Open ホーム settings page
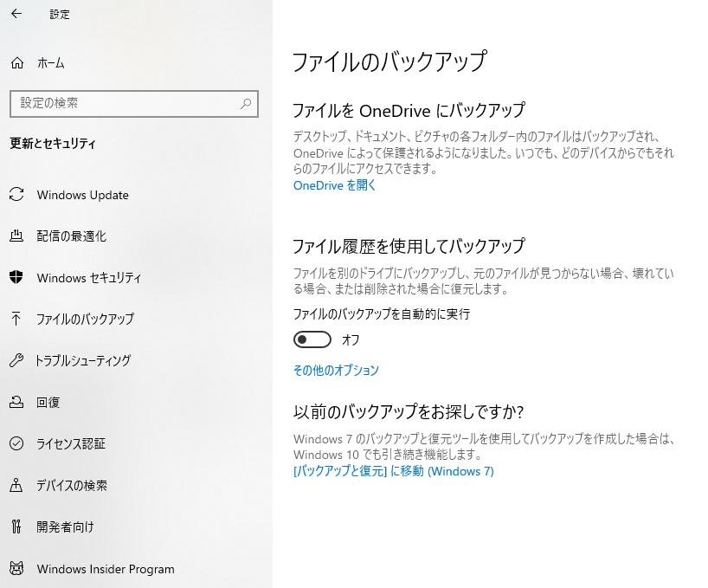 coord(50,62)
